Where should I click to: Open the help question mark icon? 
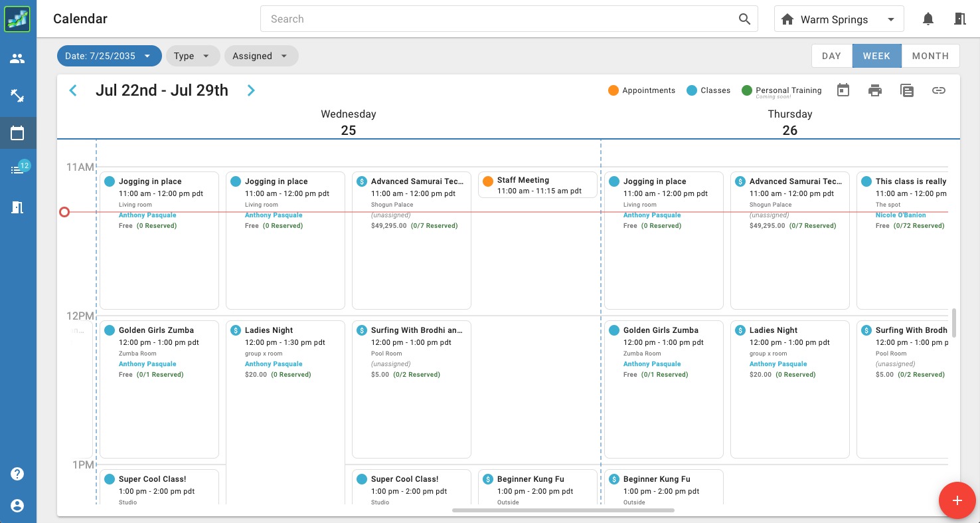click(17, 474)
